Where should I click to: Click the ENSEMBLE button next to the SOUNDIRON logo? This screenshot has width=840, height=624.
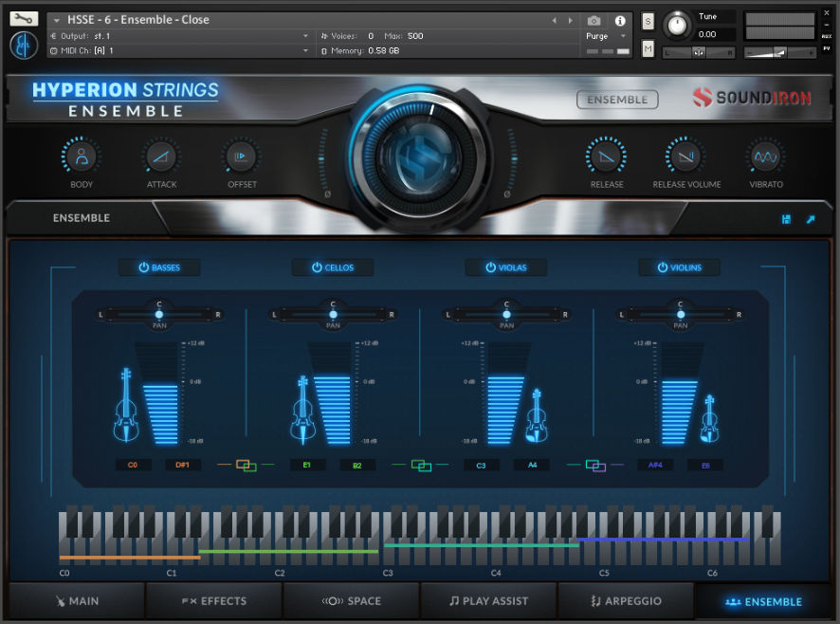(617, 99)
